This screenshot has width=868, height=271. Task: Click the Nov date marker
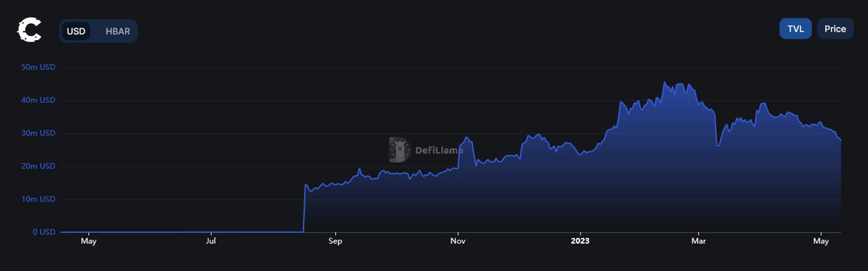pyautogui.click(x=458, y=241)
